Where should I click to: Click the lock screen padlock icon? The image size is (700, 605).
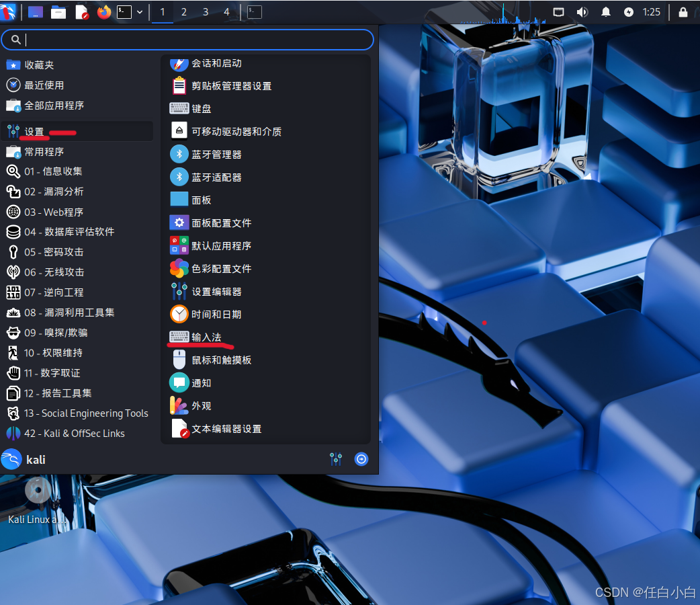[683, 12]
